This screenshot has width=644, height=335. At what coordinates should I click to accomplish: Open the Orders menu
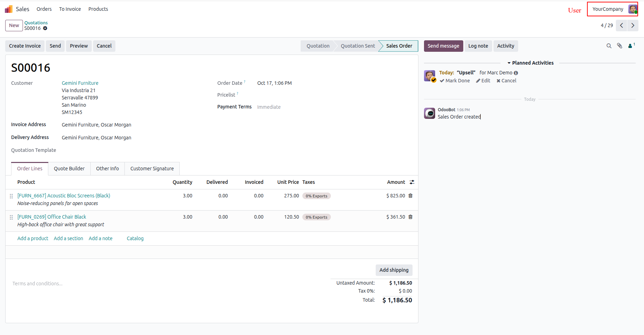click(44, 9)
